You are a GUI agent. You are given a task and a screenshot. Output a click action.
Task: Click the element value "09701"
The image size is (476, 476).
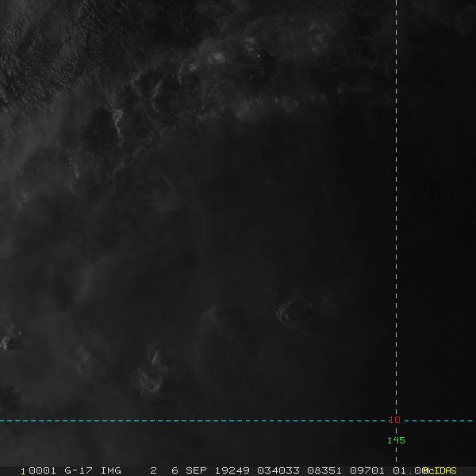pos(367,470)
